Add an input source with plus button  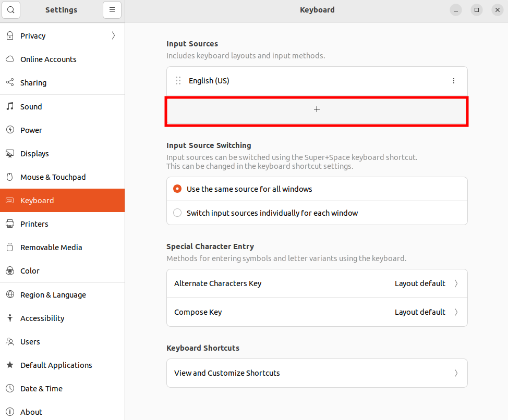317,109
